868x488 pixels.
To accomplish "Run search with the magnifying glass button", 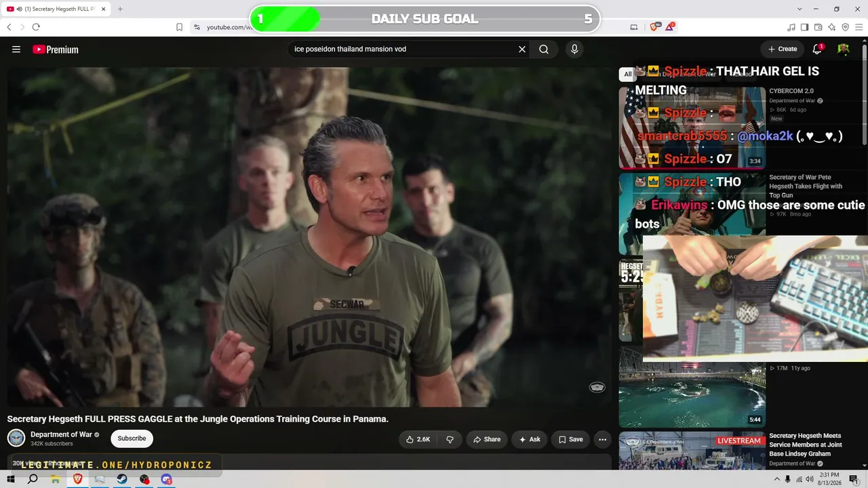I will [x=544, y=49].
